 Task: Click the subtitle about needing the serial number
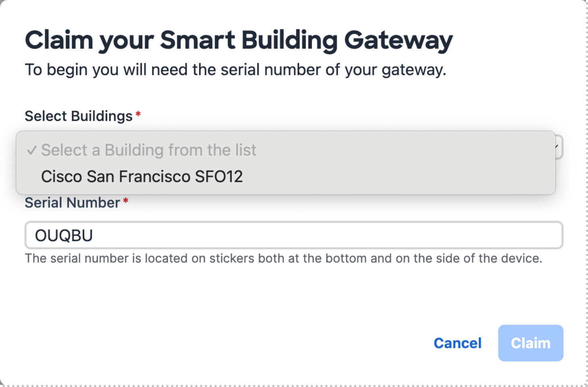pyautogui.click(x=236, y=70)
